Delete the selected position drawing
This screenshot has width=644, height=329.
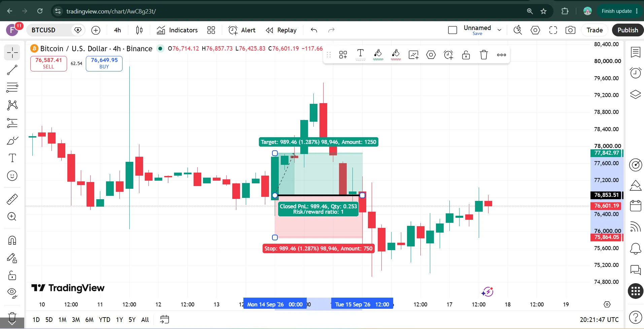click(484, 55)
